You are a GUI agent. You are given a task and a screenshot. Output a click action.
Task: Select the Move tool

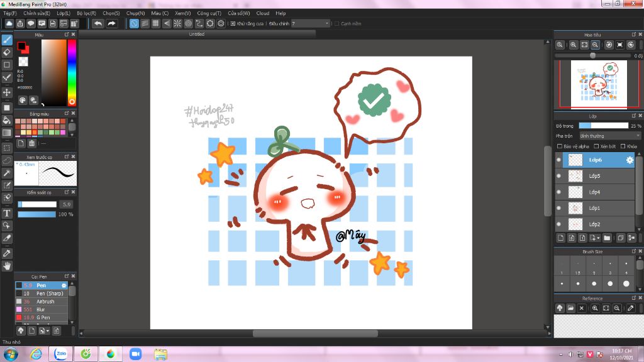coord(7,92)
